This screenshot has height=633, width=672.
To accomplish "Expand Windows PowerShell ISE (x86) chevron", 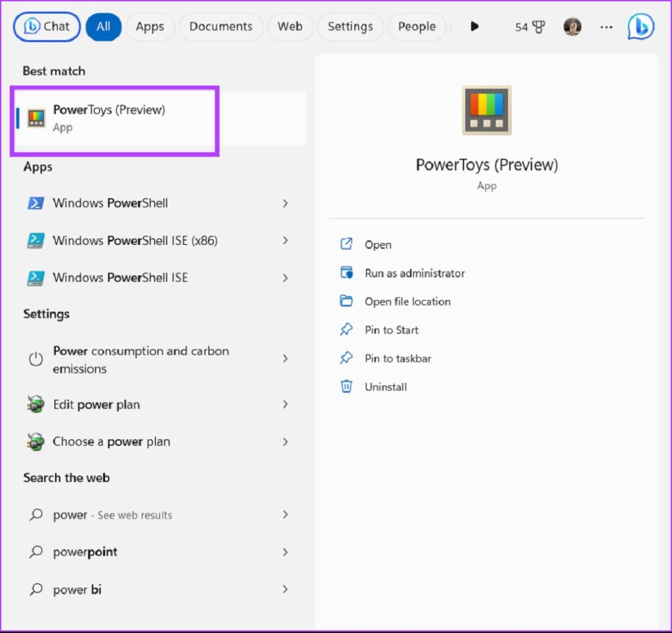I will click(x=285, y=240).
